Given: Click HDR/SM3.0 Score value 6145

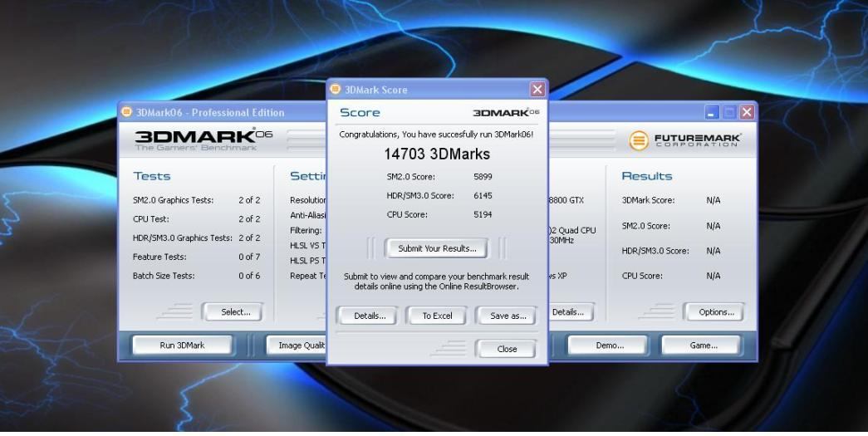Looking at the screenshot, I should (x=483, y=196).
